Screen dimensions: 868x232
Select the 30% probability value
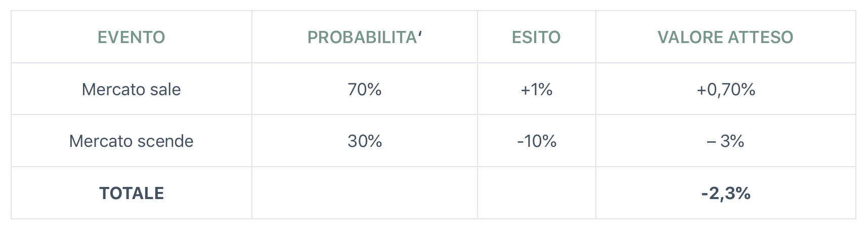pos(365,141)
